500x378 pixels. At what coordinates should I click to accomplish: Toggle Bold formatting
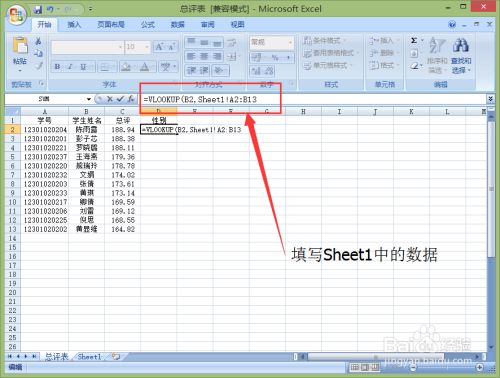57,67
